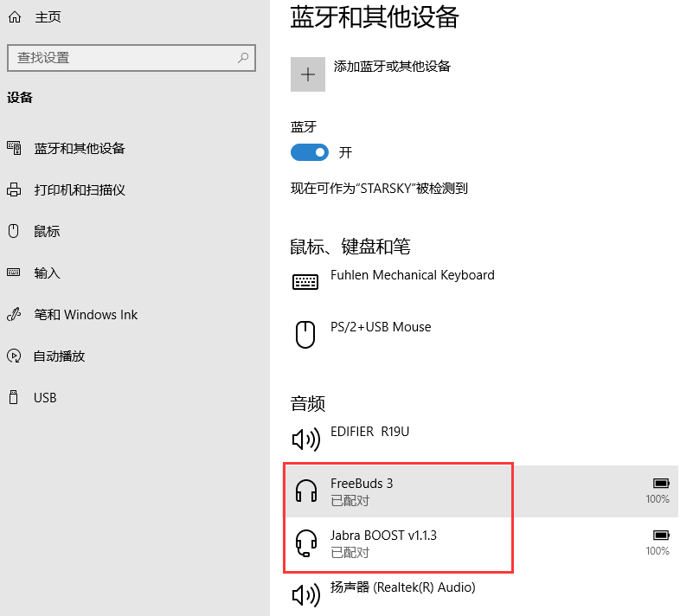The image size is (680, 616).
Task: Click headset icon for Jabra BOOST
Action: (306, 543)
